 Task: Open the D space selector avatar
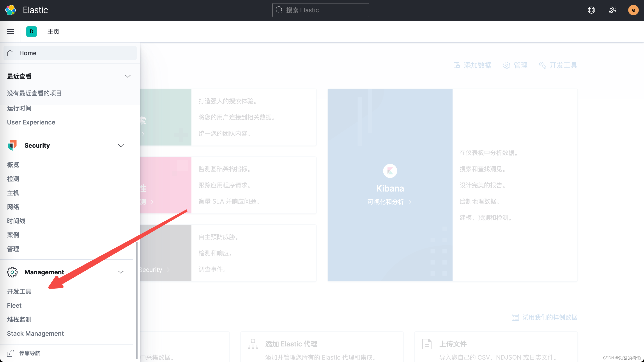point(32,32)
